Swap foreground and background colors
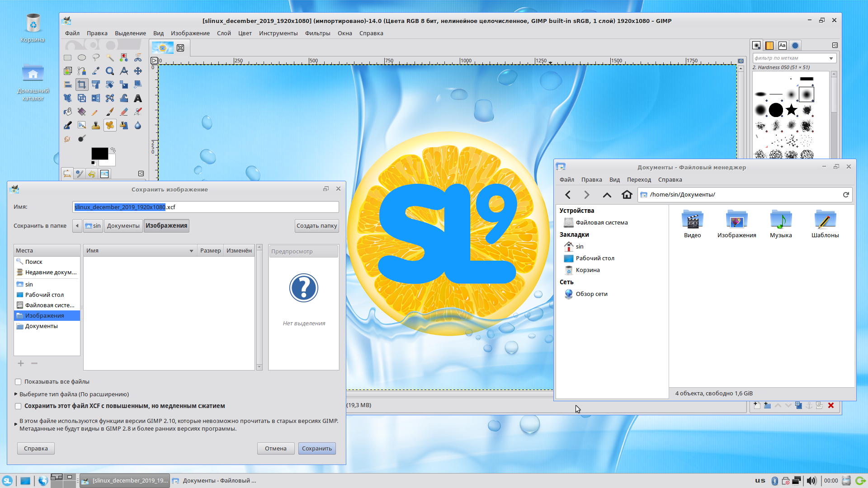The height and width of the screenshot is (488, 868). click(113, 150)
